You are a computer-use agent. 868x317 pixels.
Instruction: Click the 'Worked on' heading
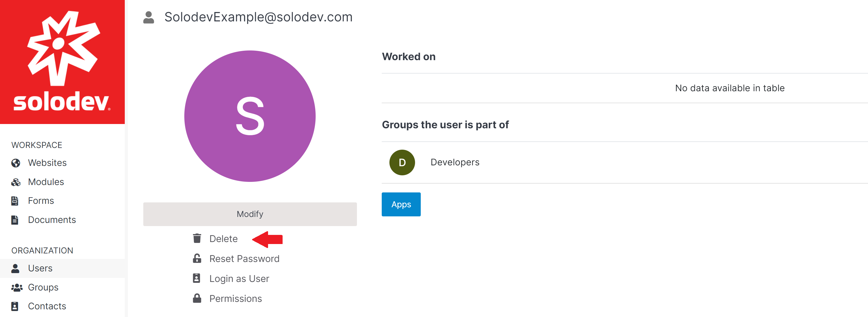pyautogui.click(x=409, y=57)
